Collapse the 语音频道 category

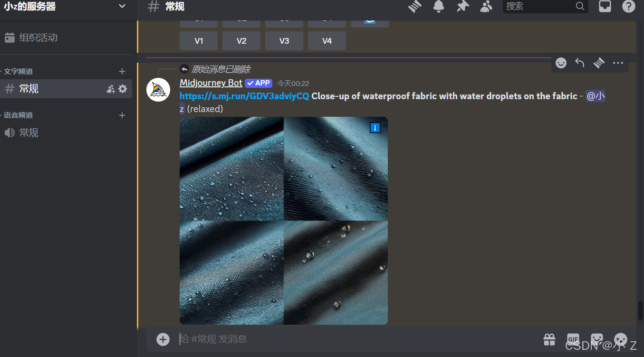pos(18,115)
